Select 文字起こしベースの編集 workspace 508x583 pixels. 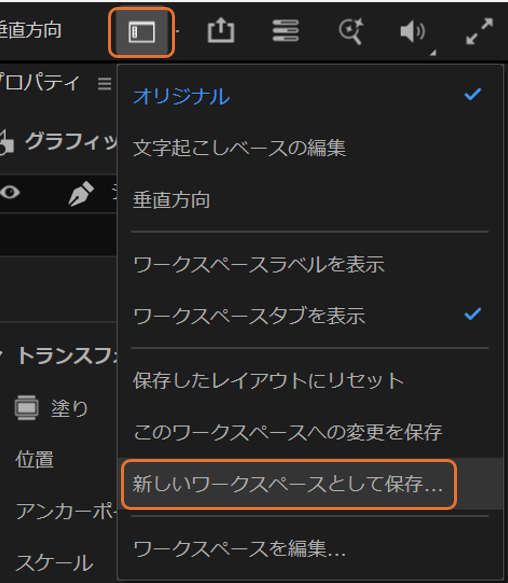pyautogui.click(x=310, y=148)
